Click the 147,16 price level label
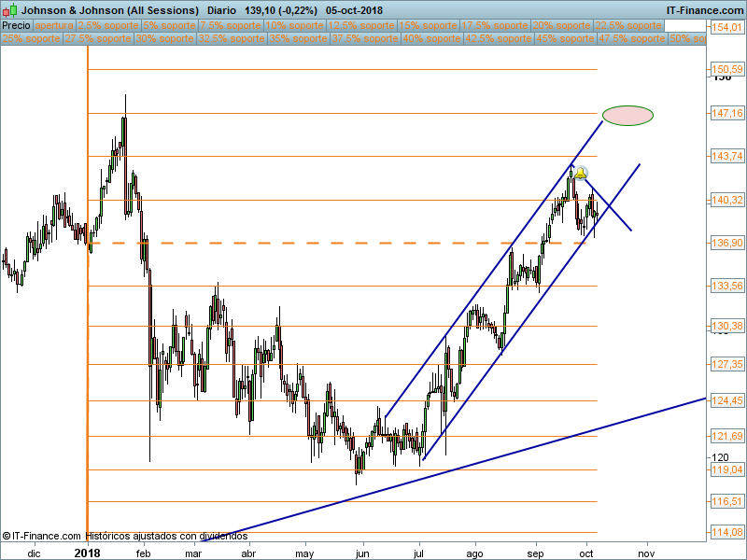747x560 pixels. tap(726, 113)
